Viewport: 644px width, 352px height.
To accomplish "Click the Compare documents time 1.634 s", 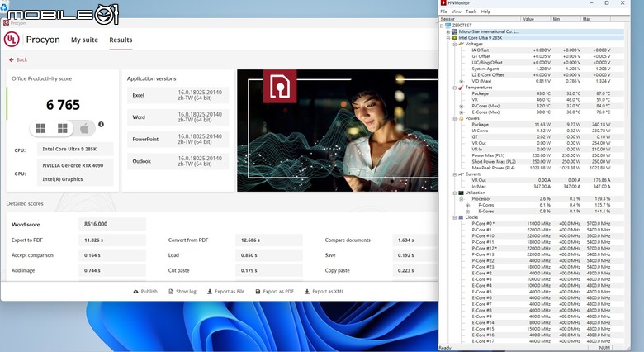I will (415, 240).
